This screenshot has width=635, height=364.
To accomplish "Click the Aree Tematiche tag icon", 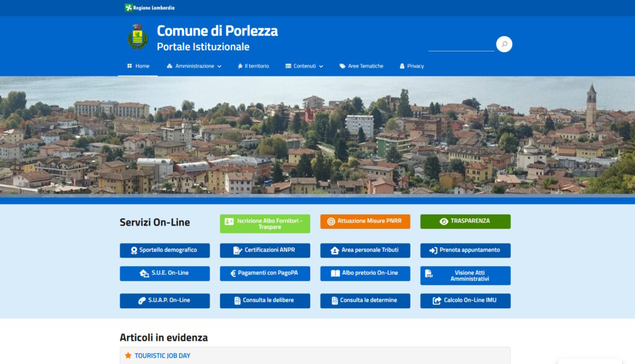I will click(x=342, y=66).
